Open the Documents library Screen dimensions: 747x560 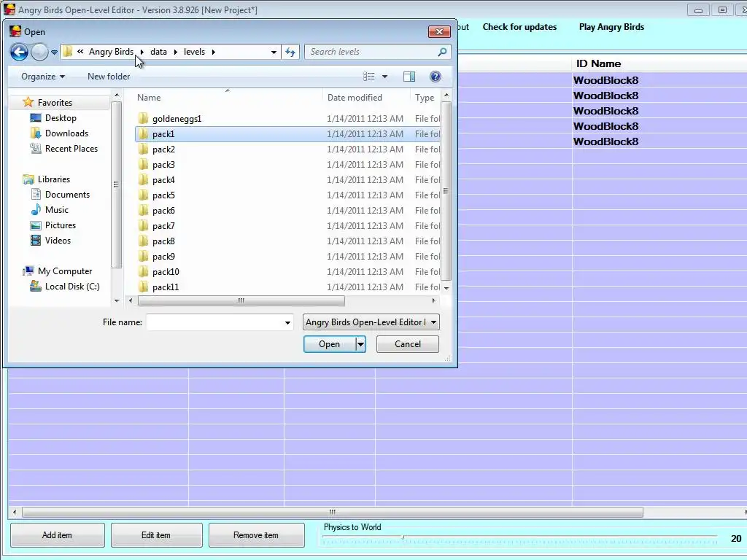pyautogui.click(x=67, y=194)
